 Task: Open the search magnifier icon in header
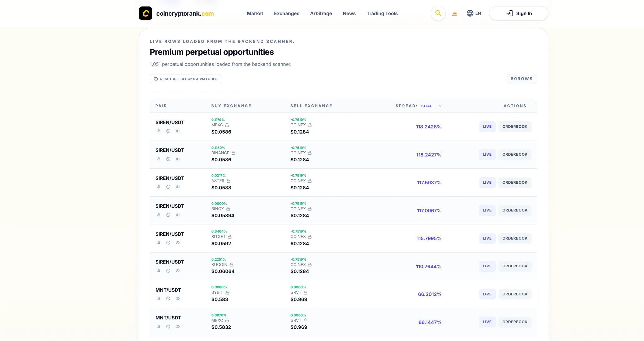point(438,13)
